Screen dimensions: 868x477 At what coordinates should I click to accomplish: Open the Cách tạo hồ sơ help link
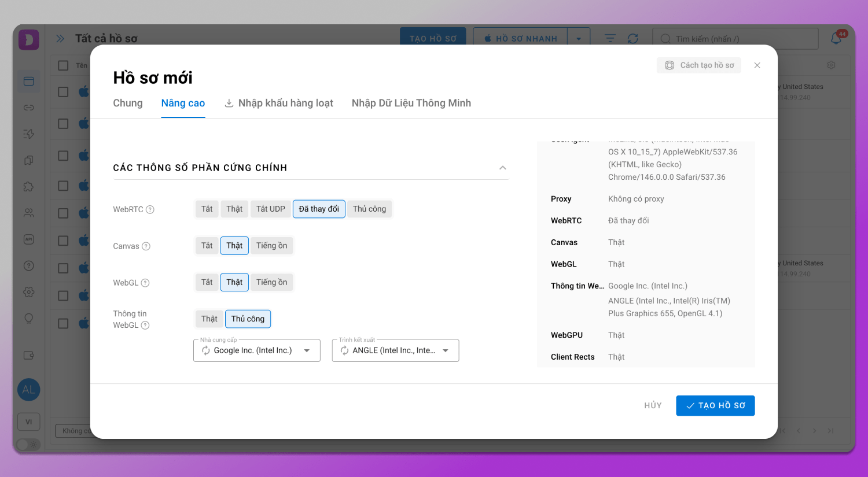click(x=699, y=65)
